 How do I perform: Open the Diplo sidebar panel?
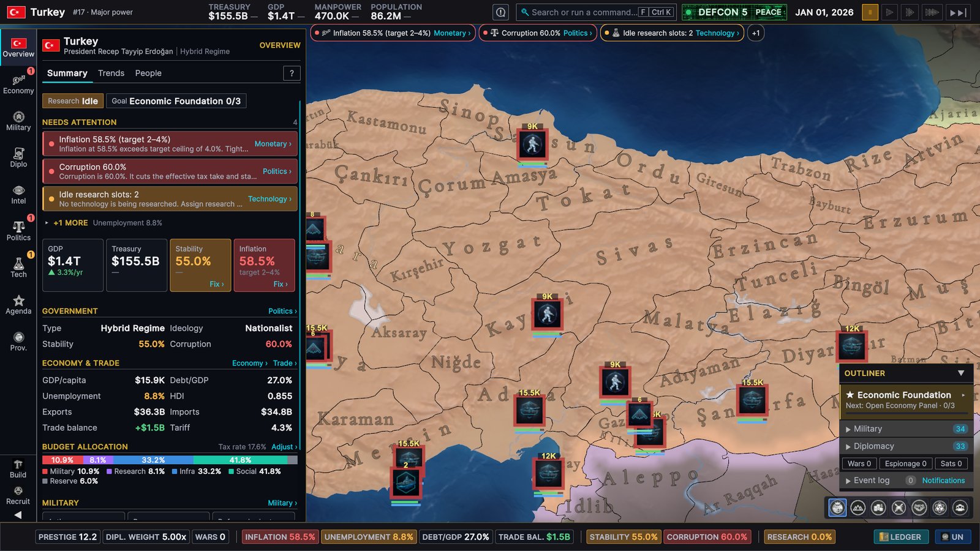click(x=18, y=158)
